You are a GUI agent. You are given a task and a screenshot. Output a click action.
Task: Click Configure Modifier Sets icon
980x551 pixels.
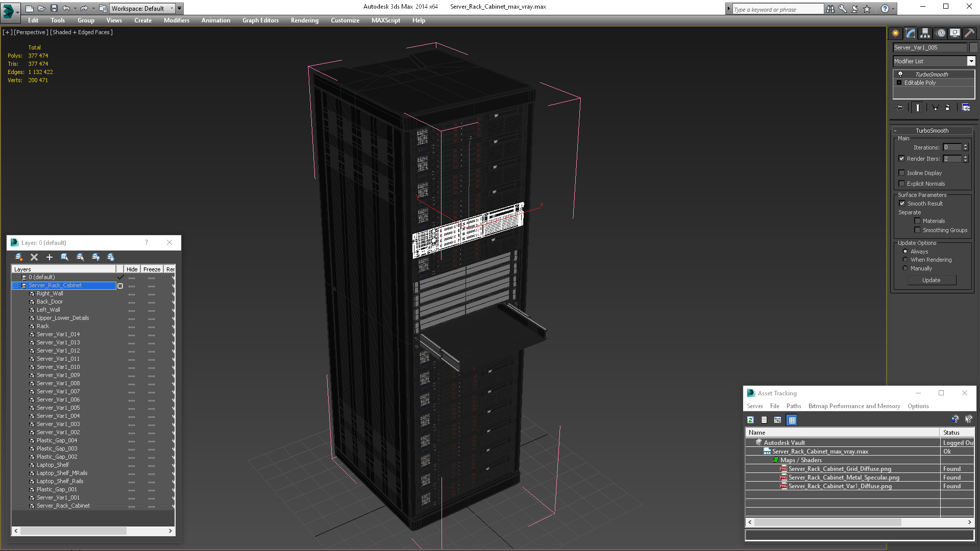[x=966, y=107]
